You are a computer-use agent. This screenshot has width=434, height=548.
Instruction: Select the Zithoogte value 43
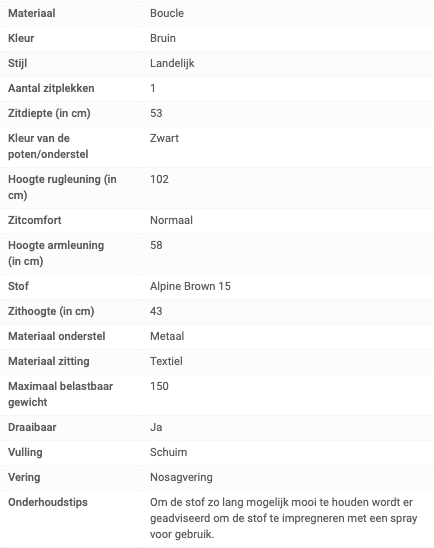pyautogui.click(x=156, y=311)
